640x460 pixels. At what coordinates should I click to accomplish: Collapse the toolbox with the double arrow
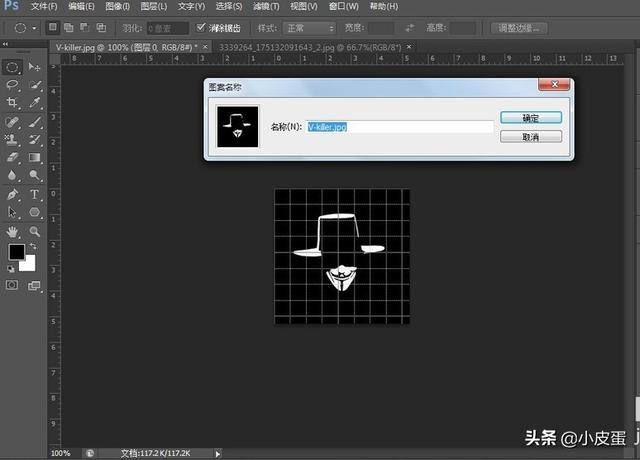click(5, 44)
